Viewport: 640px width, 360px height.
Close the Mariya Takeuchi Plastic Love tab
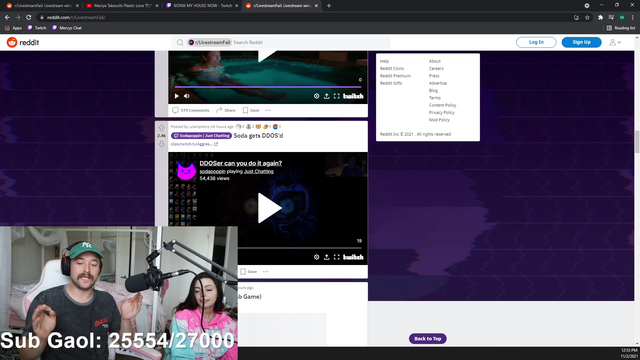point(157,6)
